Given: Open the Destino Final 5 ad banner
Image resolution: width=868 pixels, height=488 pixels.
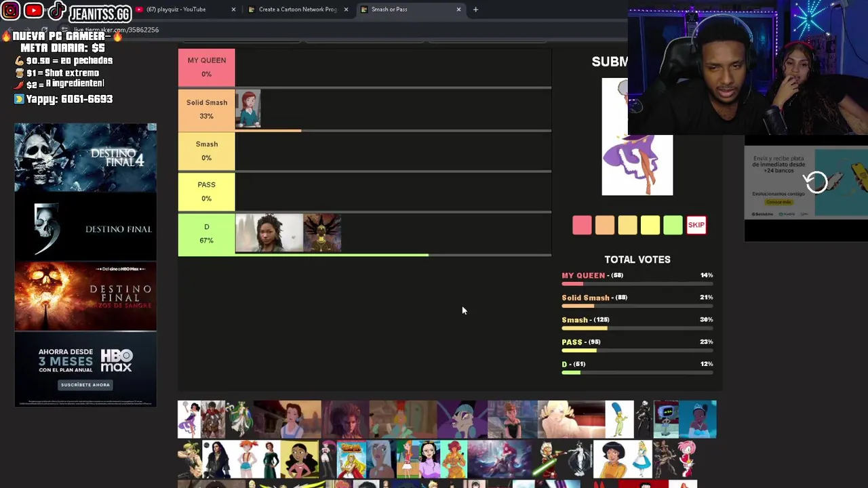Looking at the screenshot, I should [x=85, y=227].
